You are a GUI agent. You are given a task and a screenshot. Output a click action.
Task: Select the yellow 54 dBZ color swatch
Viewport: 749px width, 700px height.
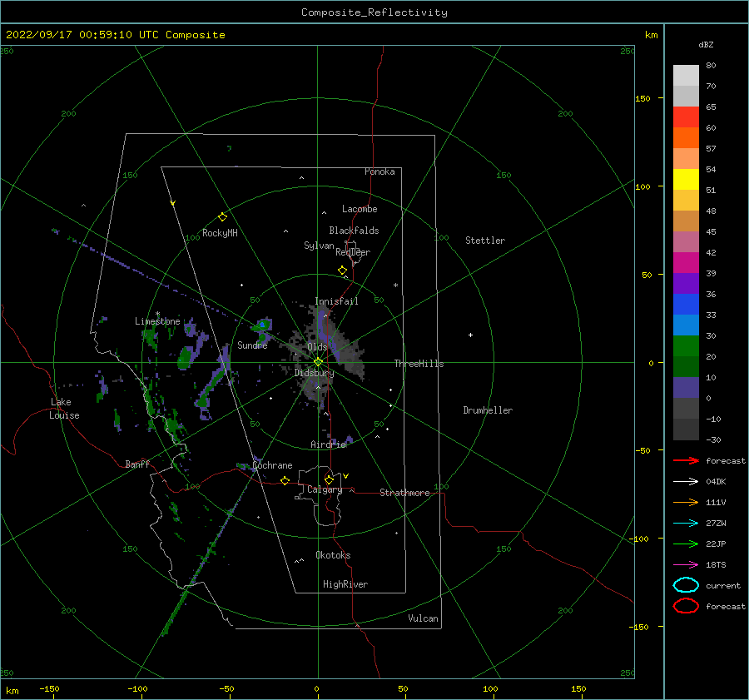[x=686, y=179]
